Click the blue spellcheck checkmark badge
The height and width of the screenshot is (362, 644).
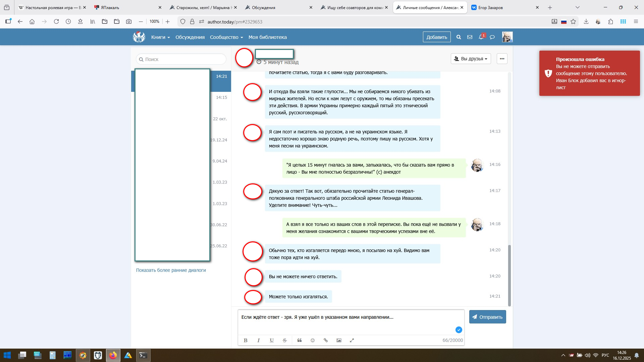pyautogui.click(x=459, y=330)
